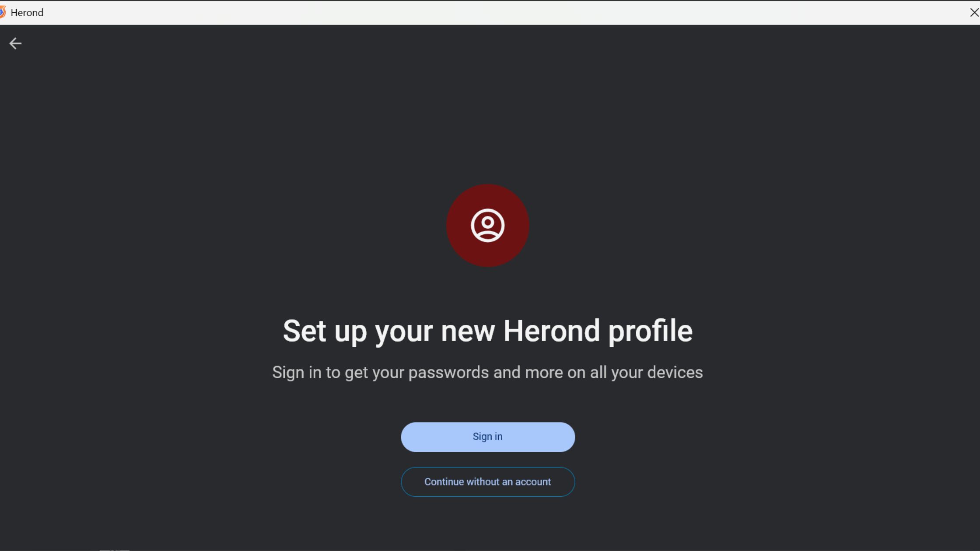Screen dimensions: 980x551
Task: Dismiss the dialog with the X icon
Action: (974, 13)
